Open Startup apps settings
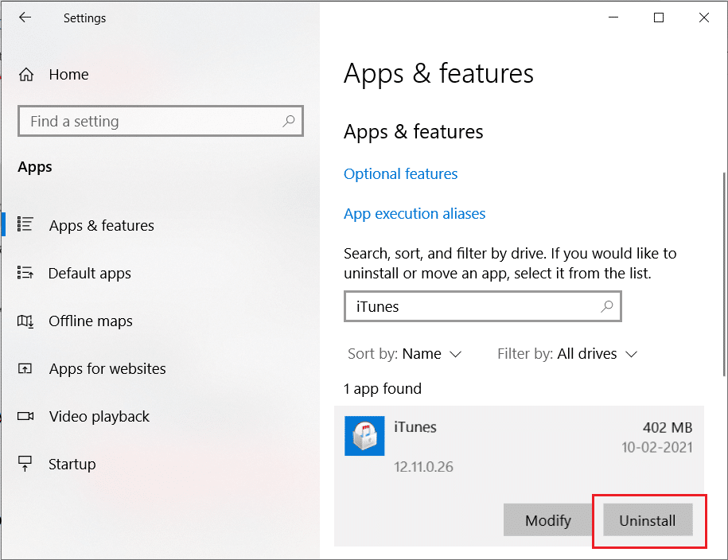Screen dimensions: 728x560 [72, 464]
